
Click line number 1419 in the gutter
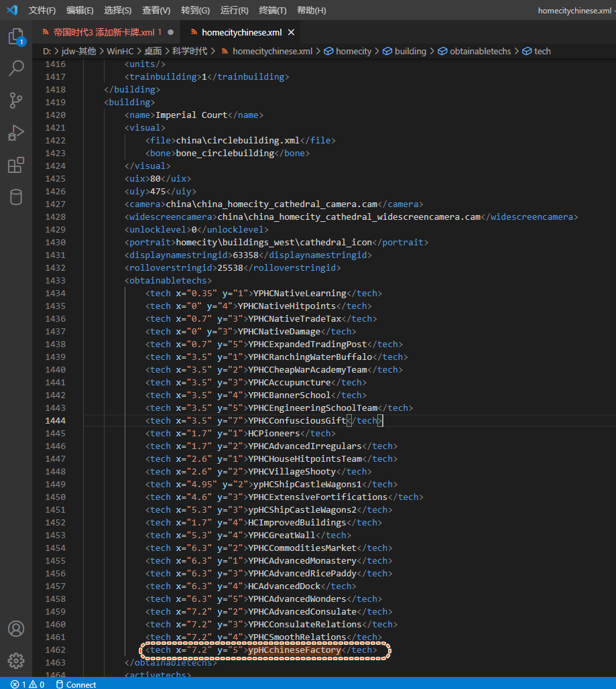click(56, 103)
